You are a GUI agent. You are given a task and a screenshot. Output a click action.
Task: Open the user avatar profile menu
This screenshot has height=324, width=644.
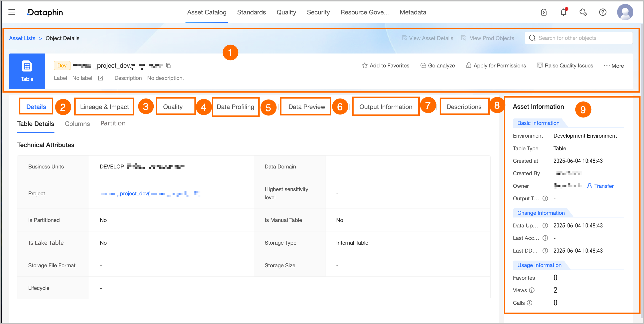(625, 12)
